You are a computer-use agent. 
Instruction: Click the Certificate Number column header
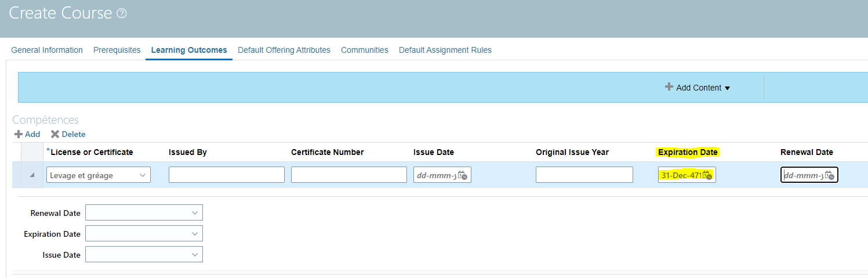pos(328,152)
